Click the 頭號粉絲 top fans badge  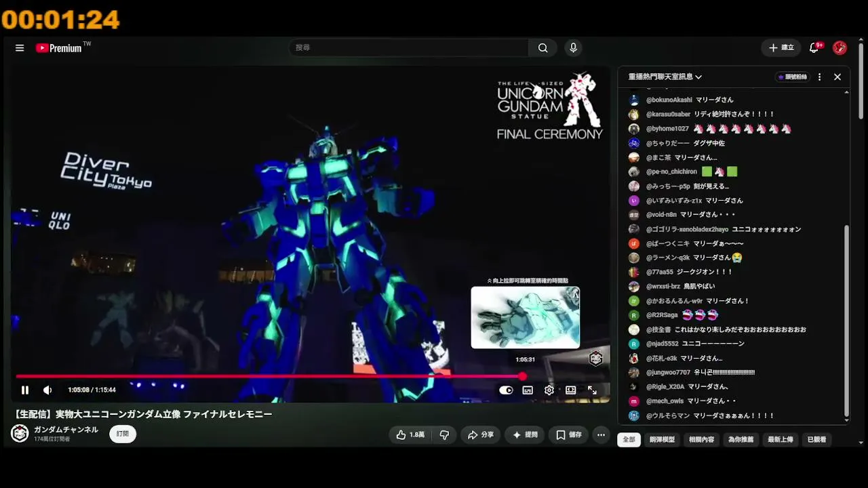tap(793, 77)
